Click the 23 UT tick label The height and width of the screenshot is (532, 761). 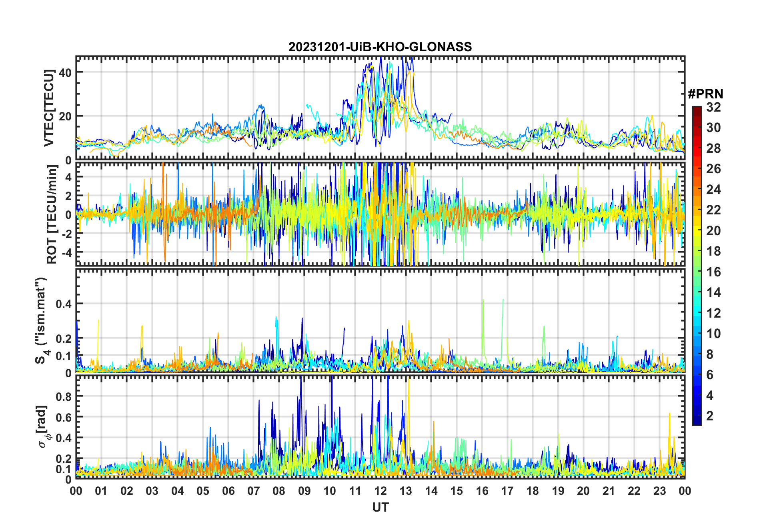click(659, 491)
